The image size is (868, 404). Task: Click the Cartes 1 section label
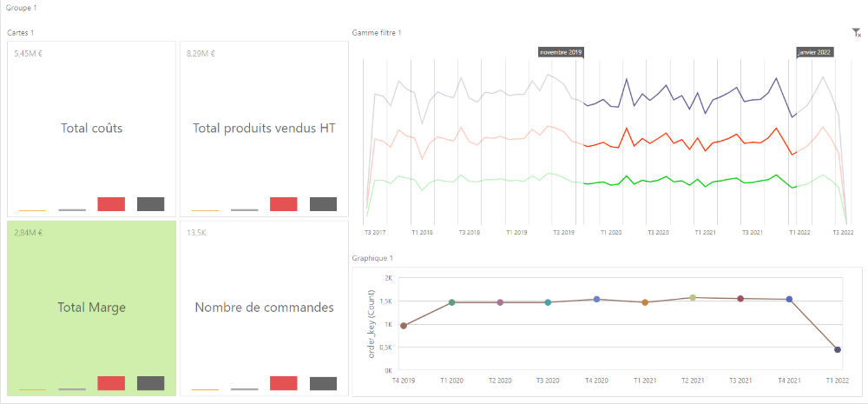pos(21,33)
